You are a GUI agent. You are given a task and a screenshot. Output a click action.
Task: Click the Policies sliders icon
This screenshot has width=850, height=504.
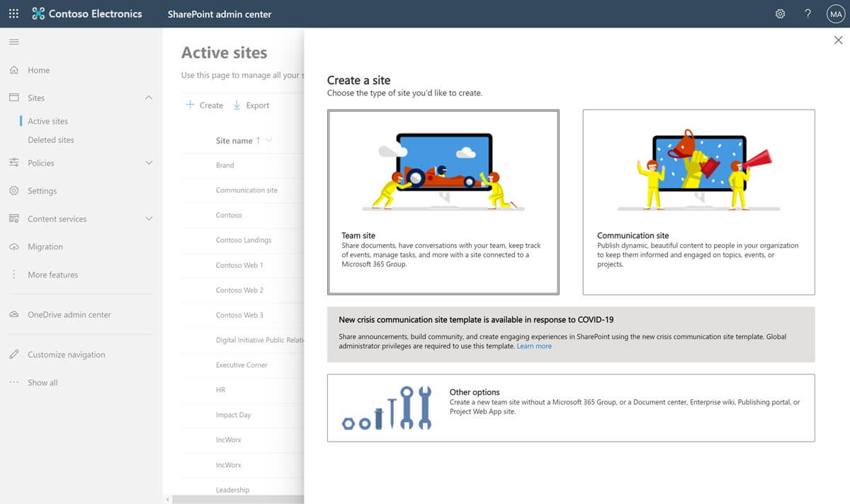point(13,163)
